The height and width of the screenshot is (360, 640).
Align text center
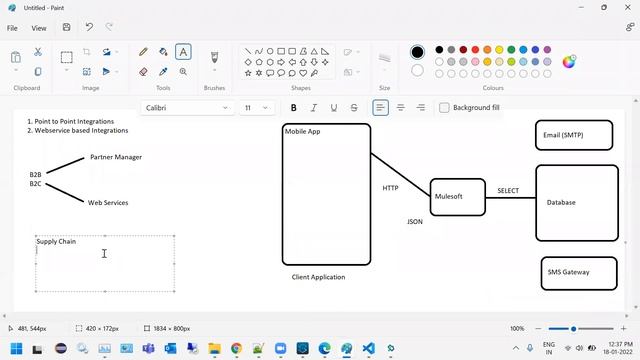pos(400,108)
